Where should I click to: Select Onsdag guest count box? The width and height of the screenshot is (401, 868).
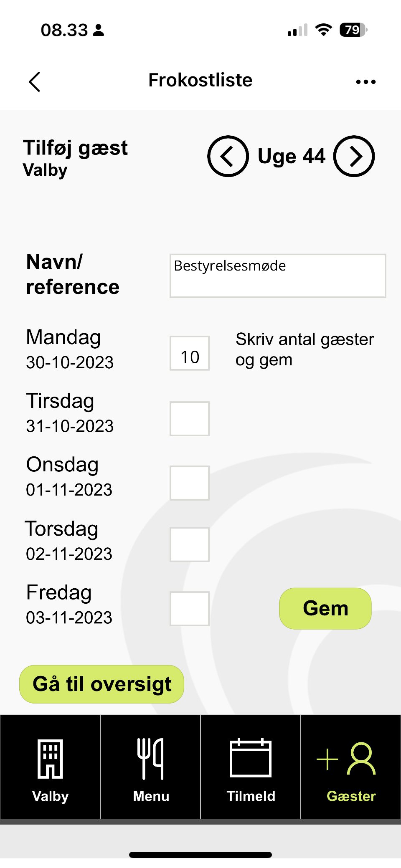(190, 483)
